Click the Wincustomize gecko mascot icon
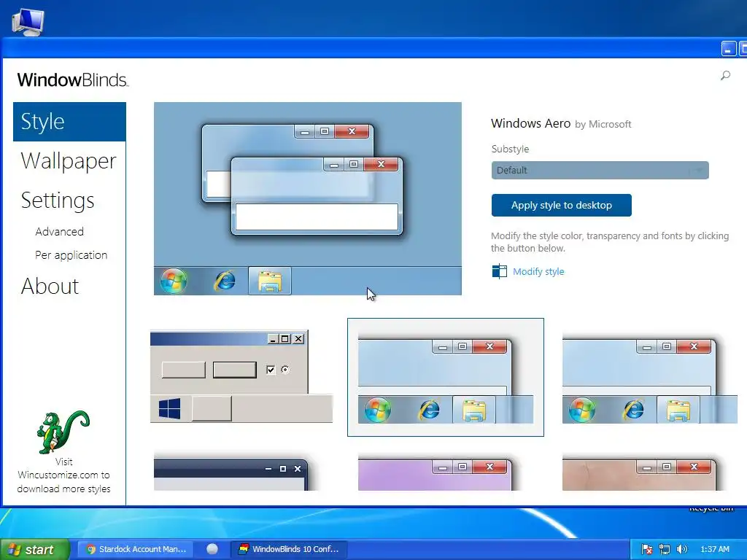This screenshot has height=560, width=747. pos(63,432)
